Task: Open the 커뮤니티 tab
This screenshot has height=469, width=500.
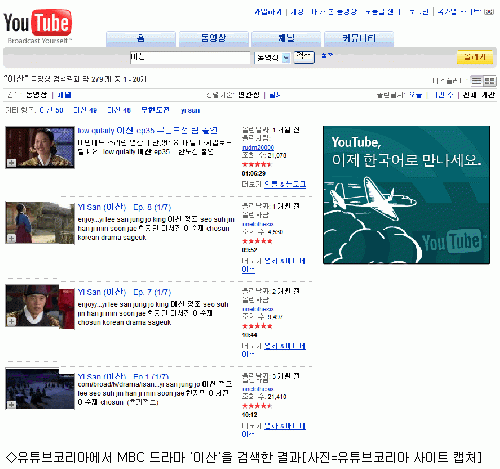Action: 359,39
